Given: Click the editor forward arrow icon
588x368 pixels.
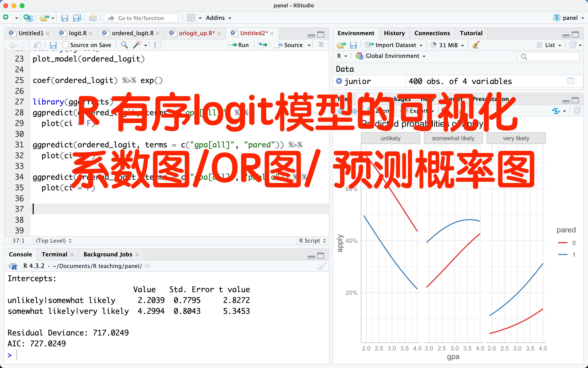Looking at the screenshot, I should tap(22, 45).
